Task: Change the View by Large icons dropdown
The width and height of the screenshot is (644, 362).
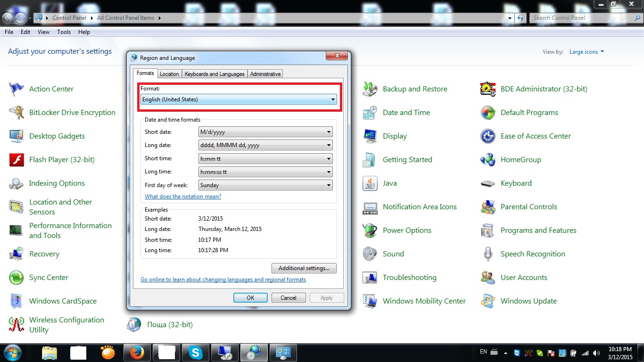Action: [x=586, y=52]
